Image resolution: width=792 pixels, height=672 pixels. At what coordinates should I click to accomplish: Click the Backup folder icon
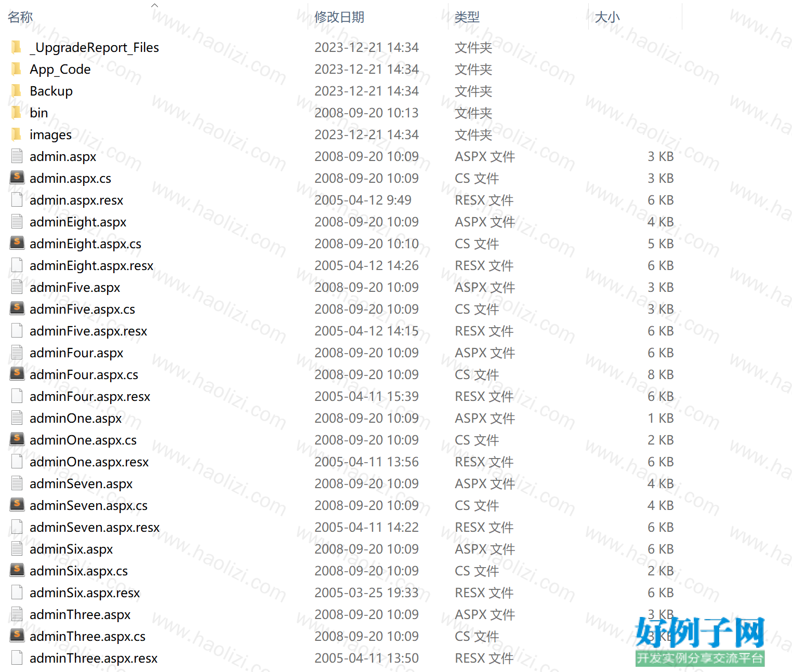click(x=17, y=91)
